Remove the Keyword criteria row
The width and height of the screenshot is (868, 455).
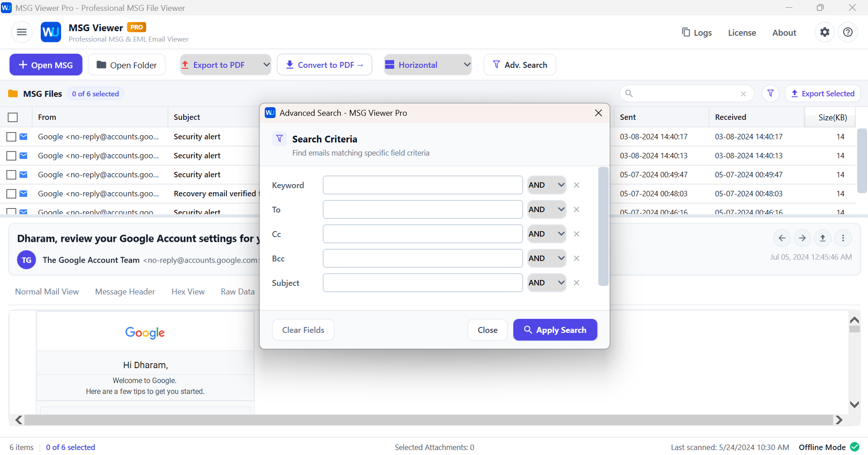coord(577,185)
